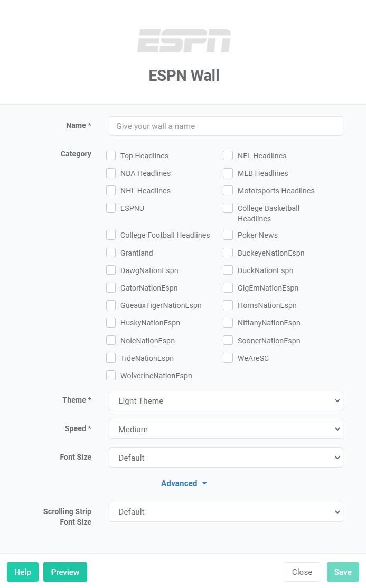Open the Theme dropdown
Screen dimensions: 366x588
226,400
